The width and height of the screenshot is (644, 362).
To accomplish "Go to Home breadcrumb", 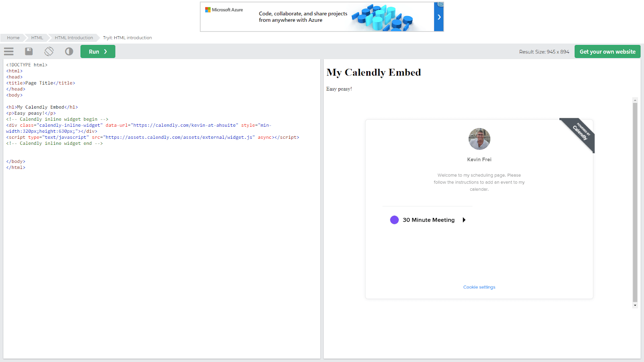I will click(13, 38).
